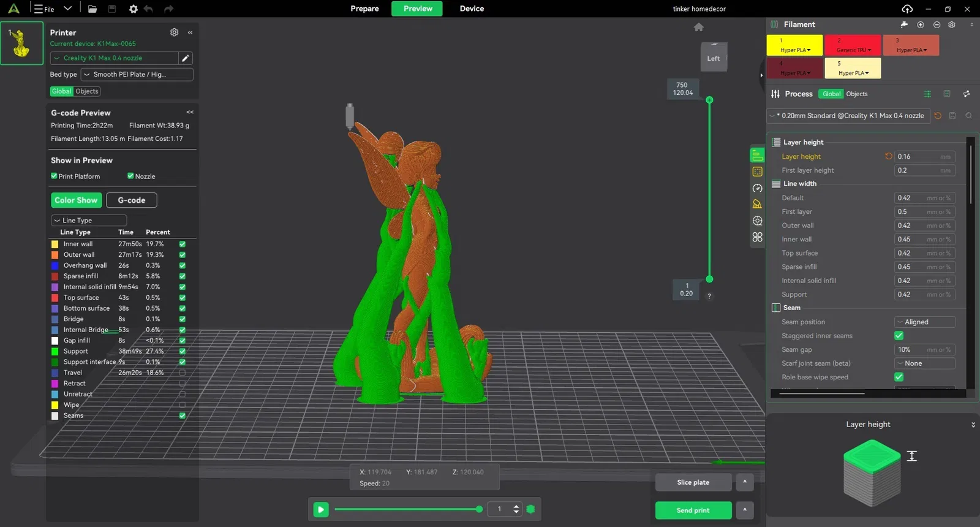Uncheck the Print Platform checkbox
Screen dimensions: 980x527
point(54,176)
